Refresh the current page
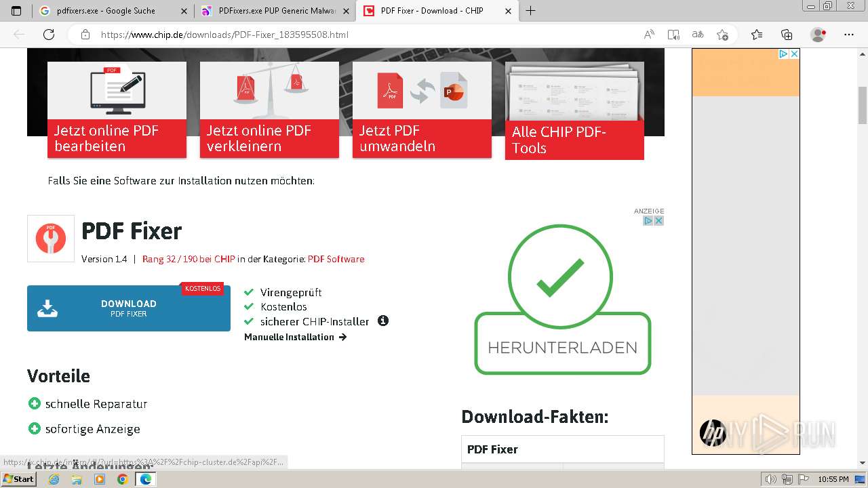The image size is (868, 488). pyautogui.click(x=49, y=35)
